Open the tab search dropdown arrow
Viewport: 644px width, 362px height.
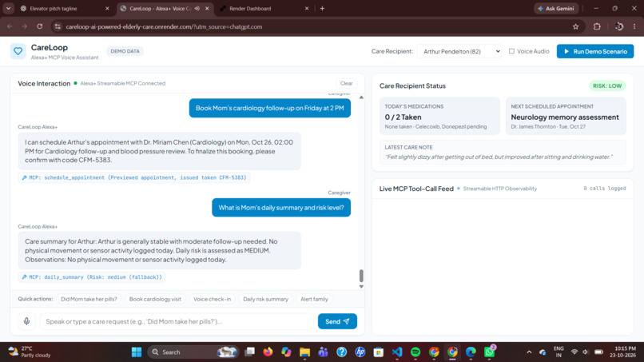(x=8, y=8)
